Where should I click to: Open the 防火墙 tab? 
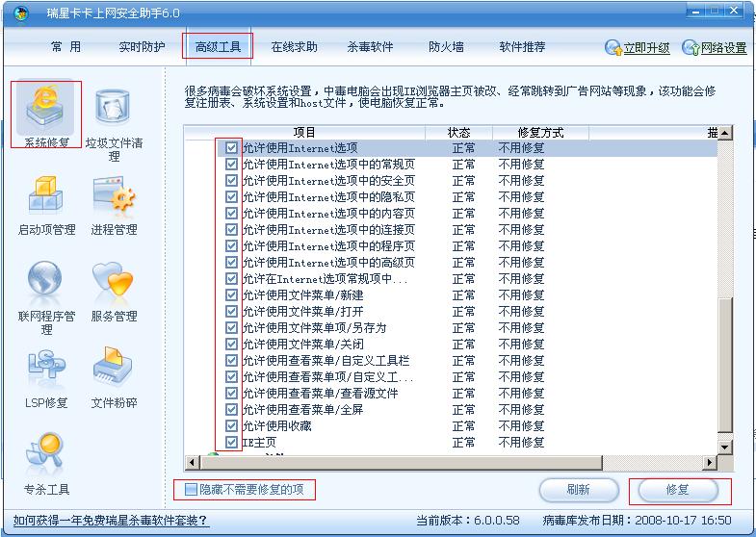[x=446, y=47]
